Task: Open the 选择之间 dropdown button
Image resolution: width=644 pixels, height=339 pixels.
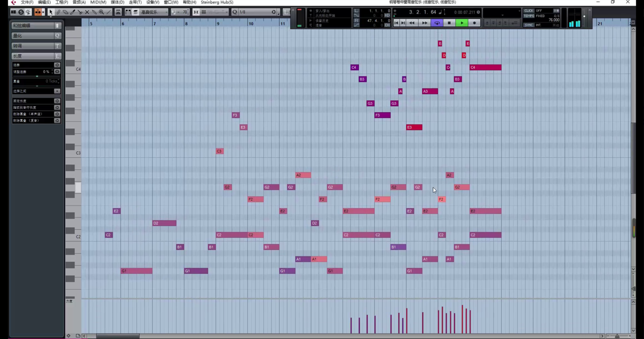Action: click(57, 91)
